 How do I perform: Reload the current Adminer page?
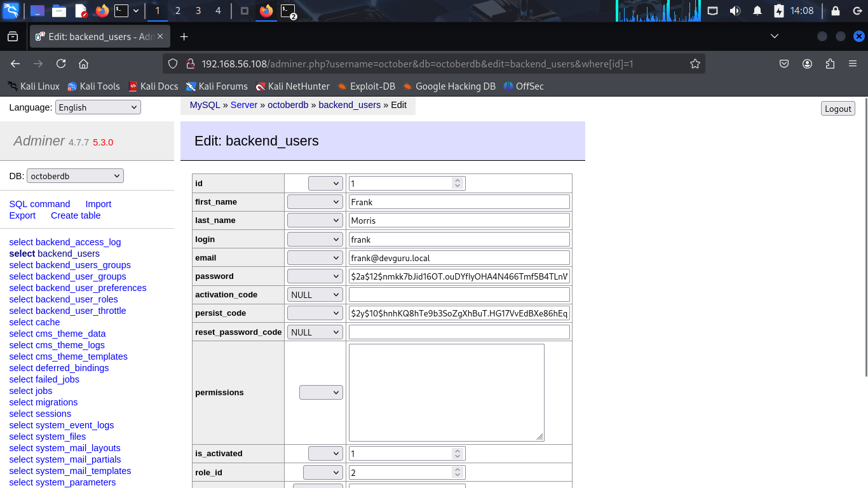61,64
